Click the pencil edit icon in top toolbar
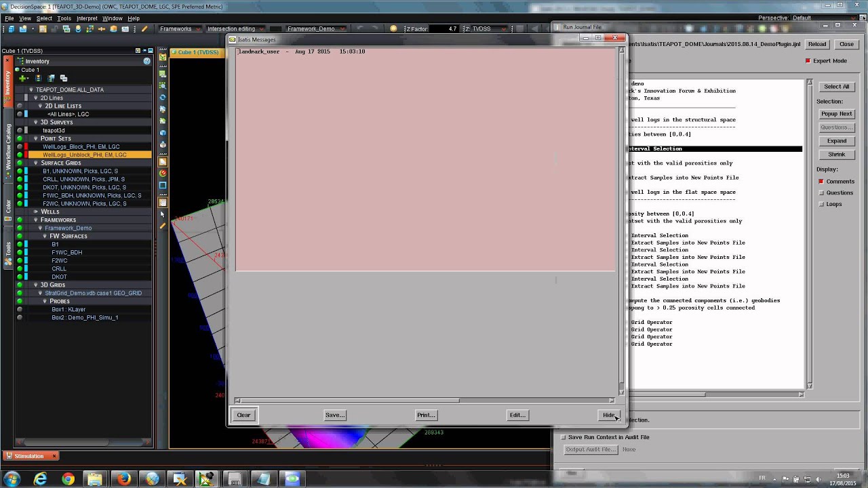Screen dimensions: 868x488 click(x=144, y=29)
